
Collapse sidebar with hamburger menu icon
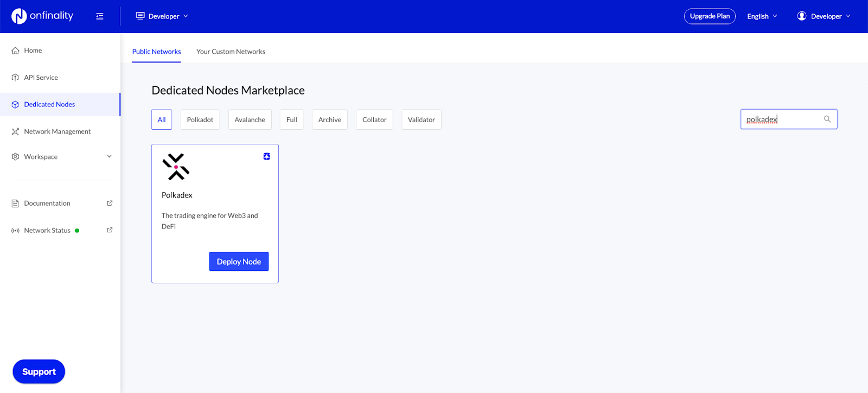click(x=100, y=16)
